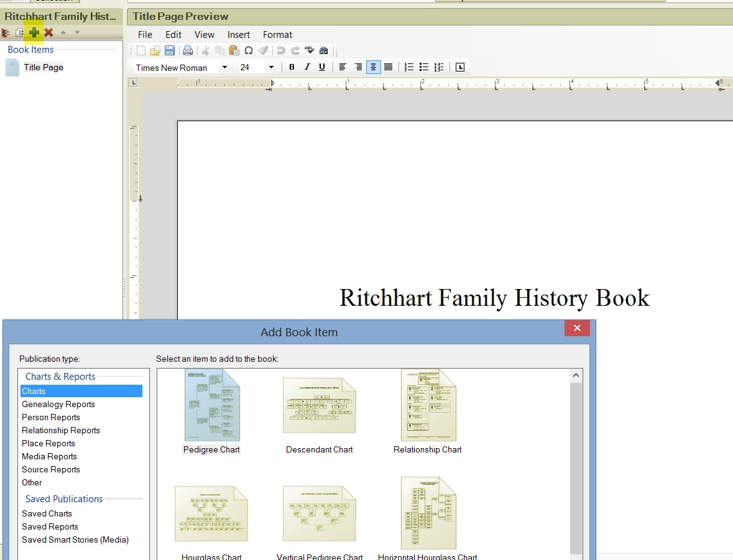The image size is (733, 560).
Task: Insert a symbol with the Omega icon
Action: coord(249,50)
